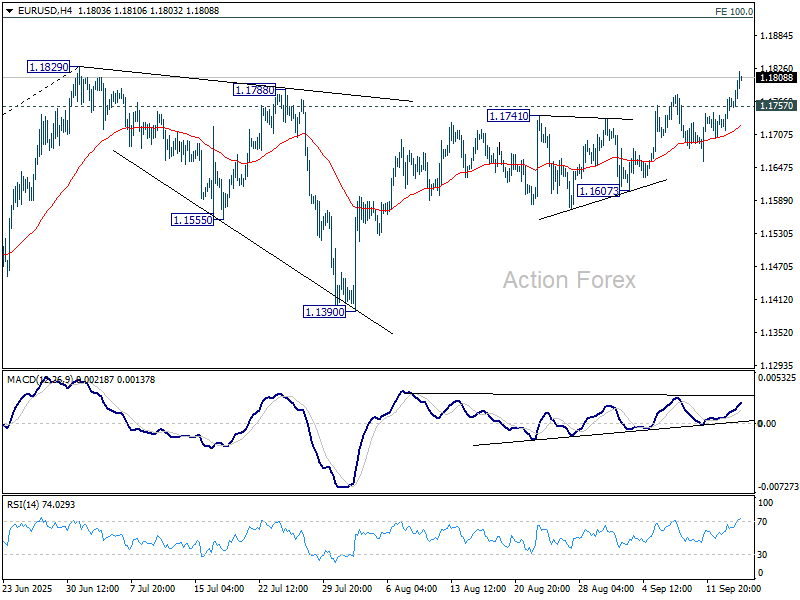
Task: Click the 23 Jun 2025 date marker
Action: pyautogui.click(x=30, y=589)
